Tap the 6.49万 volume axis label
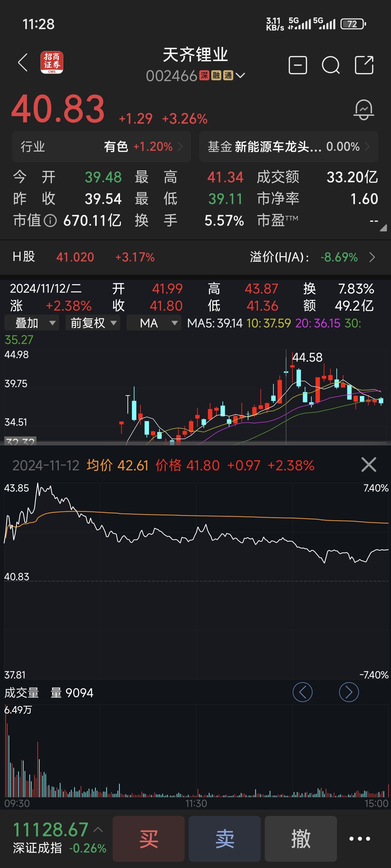The image size is (391, 868). pos(18,710)
